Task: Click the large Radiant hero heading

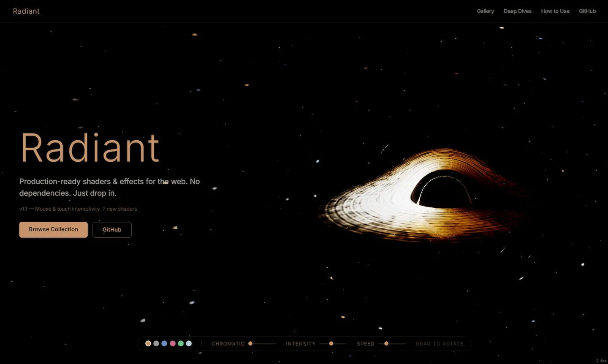Action: 90,148
